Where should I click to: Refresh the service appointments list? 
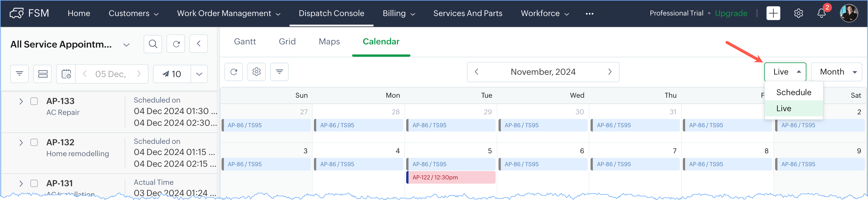pyautogui.click(x=176, y=44)
